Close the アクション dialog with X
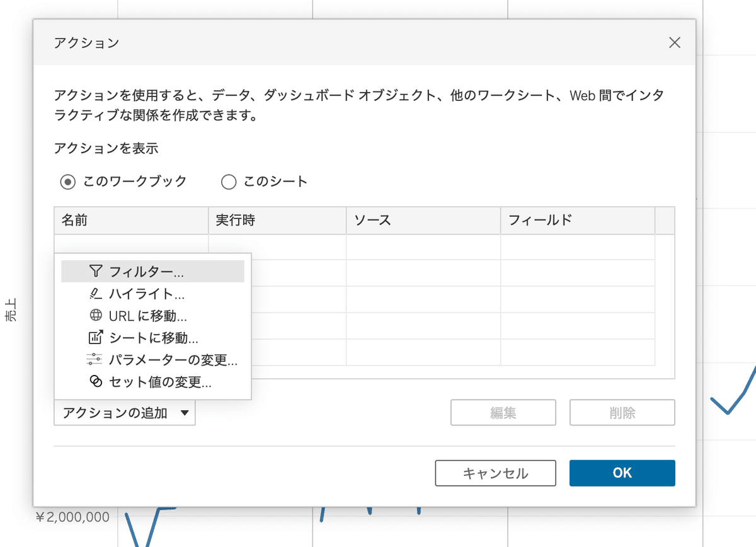756x547 pixels. pyautogui.click(x=675, y=43)
